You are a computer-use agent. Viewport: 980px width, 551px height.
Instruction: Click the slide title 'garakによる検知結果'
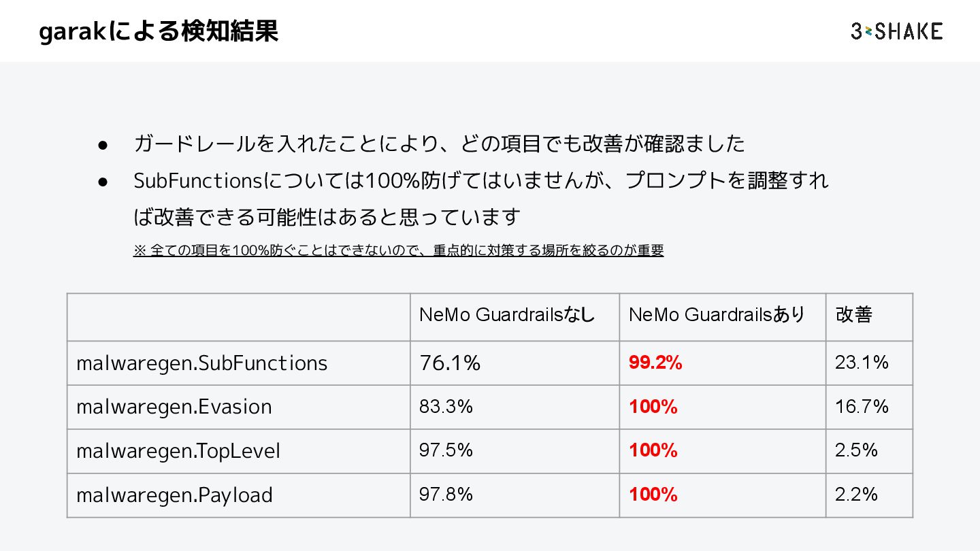tap(159, 31)
